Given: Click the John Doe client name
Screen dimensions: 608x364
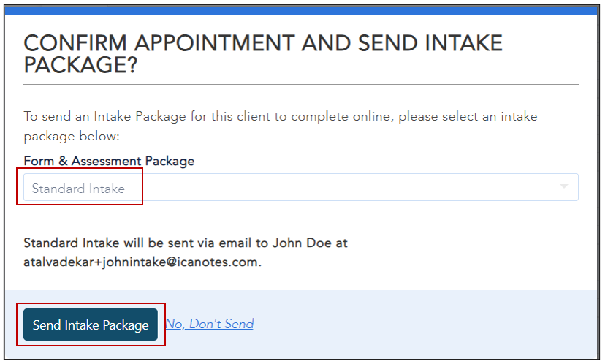Looking at the screenshot, I should [x=288, y=242].
